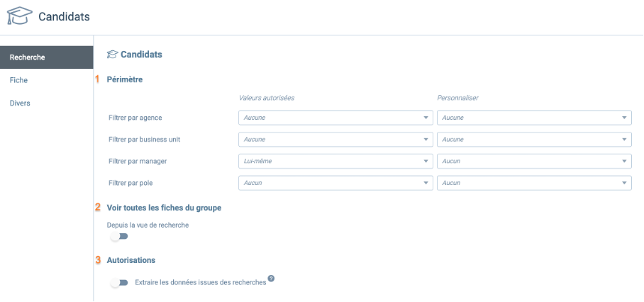Open Valeurs autorisées dropdown for agence filter
Screen dimensions: 644x302
335,118
